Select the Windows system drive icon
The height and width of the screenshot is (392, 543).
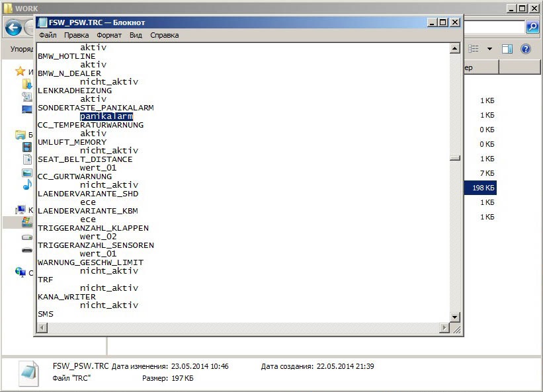tap(27, 222)
